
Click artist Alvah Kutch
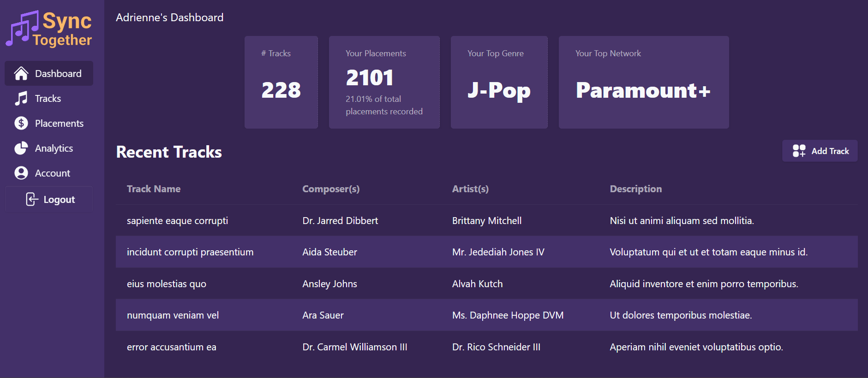[478, 284]
